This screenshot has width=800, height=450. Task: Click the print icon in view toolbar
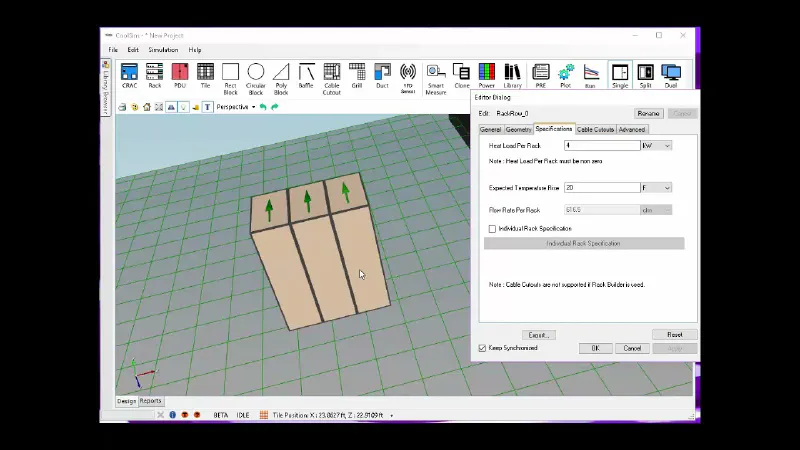pyautogui.click(x=122, y=107)
